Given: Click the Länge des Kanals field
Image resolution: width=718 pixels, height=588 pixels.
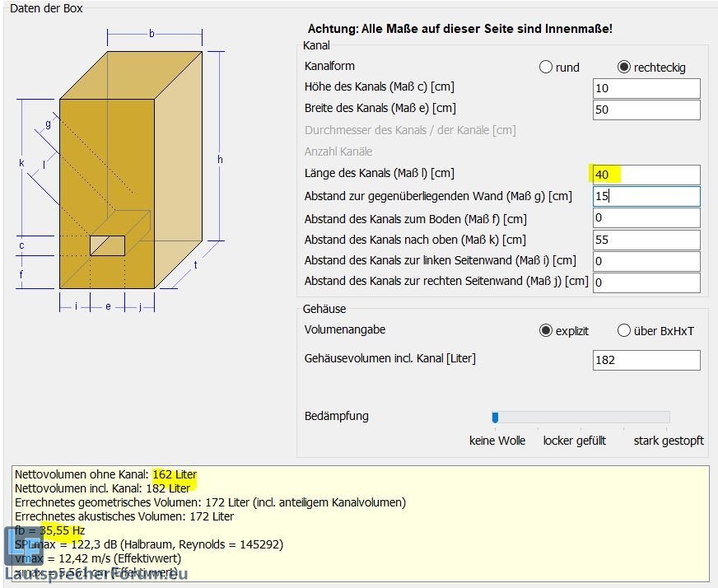Looking at the screenshot, I should 646,175.
